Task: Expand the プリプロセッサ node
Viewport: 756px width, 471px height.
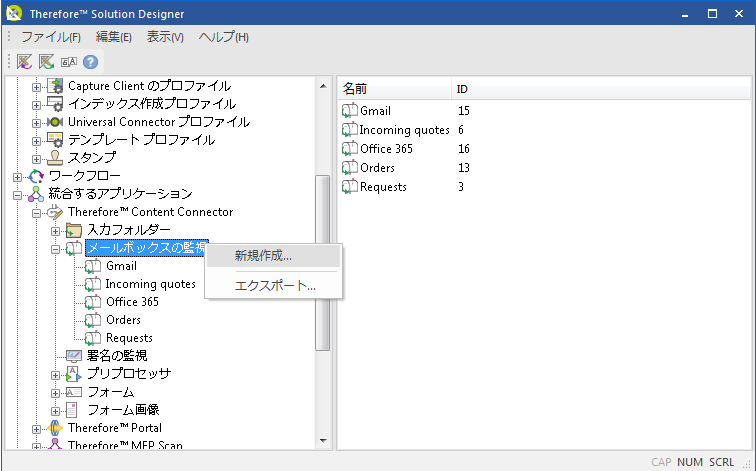Action: (x=55, y=375)
